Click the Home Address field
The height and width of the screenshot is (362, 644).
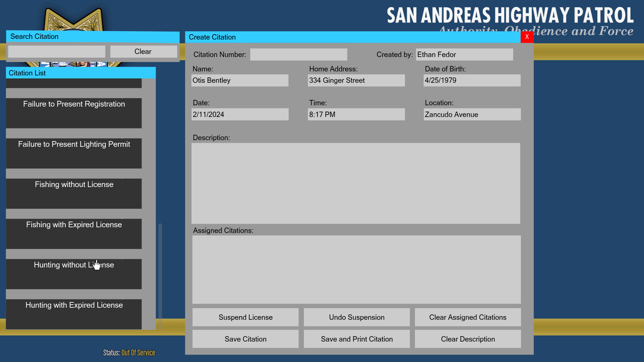tap(356, 80)
